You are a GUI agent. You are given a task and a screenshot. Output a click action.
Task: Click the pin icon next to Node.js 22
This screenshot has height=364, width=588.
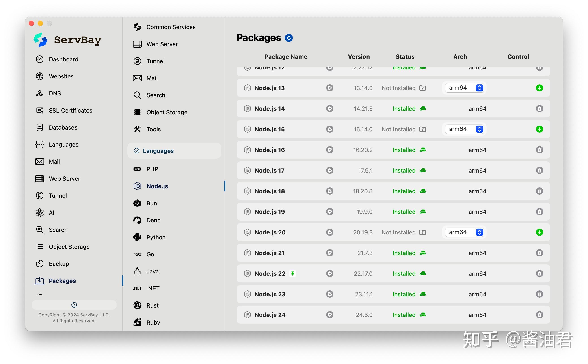pos(292,273)
